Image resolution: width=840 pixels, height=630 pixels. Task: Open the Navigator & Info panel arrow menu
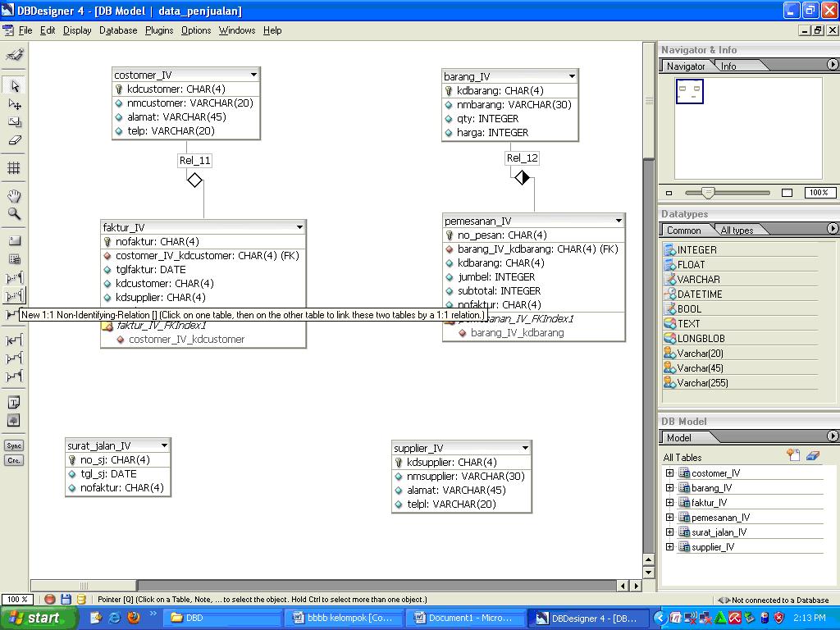(832, 64)
